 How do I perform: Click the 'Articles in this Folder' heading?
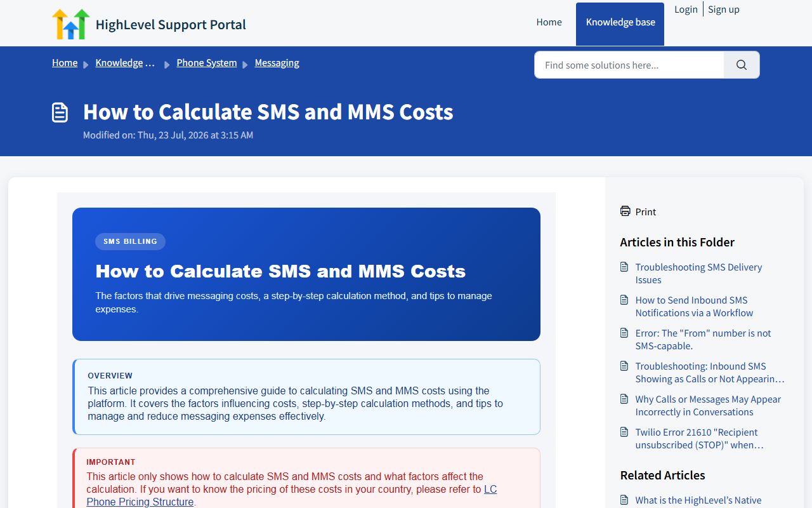(677, 242)
